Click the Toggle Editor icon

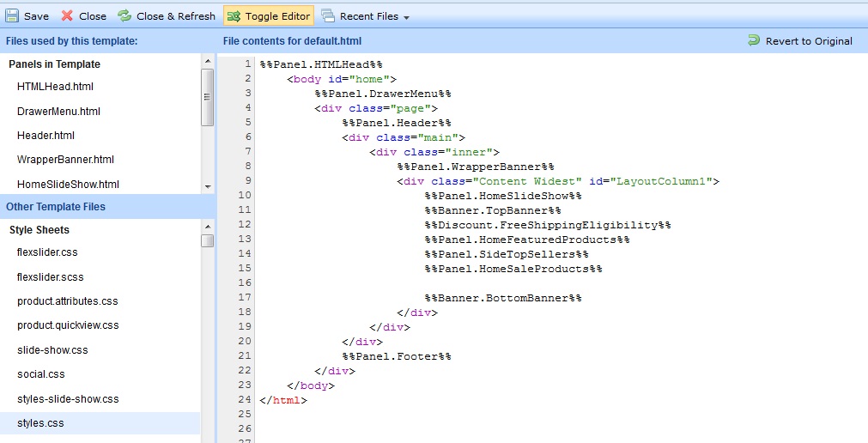pos(234,15)
